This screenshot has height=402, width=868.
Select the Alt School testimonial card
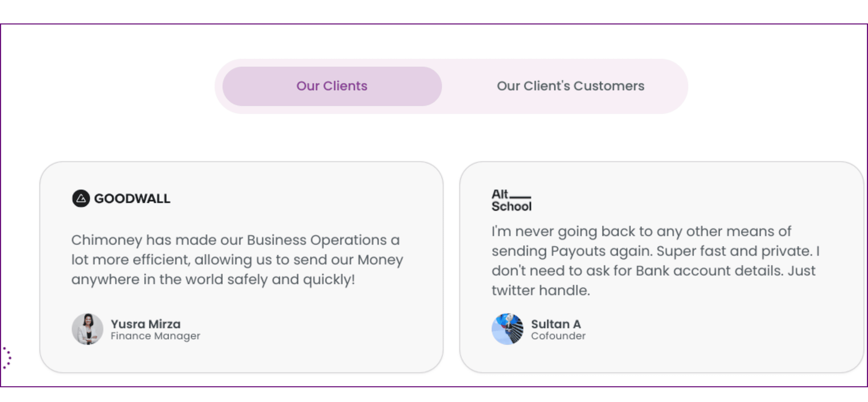pyautogui.click(x=661, y=267)
